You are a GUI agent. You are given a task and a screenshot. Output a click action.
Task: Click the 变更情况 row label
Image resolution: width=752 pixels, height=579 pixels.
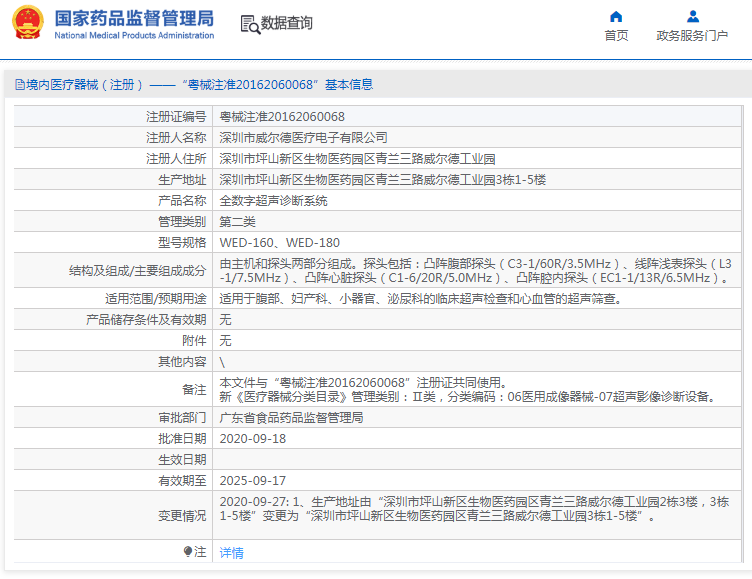(182, 516)
